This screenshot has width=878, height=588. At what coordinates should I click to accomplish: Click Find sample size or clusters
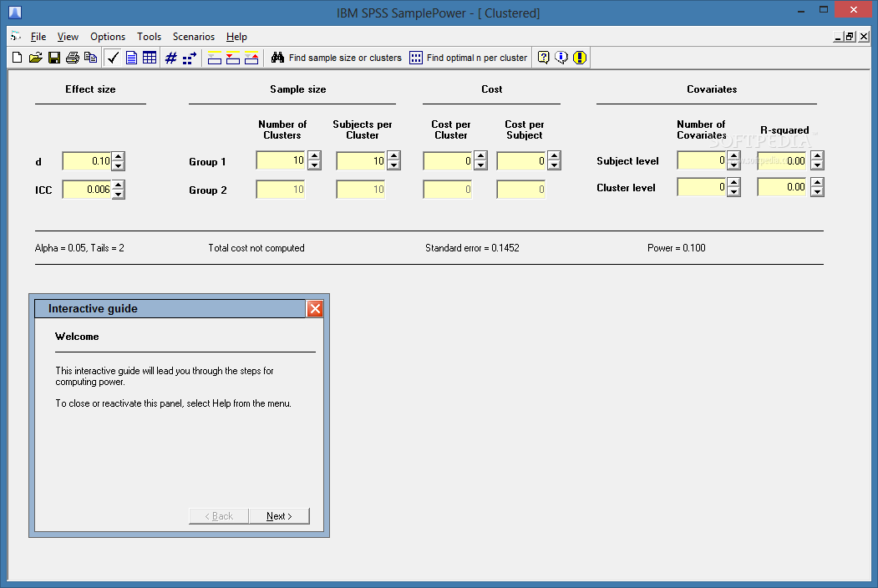(337, 58)
